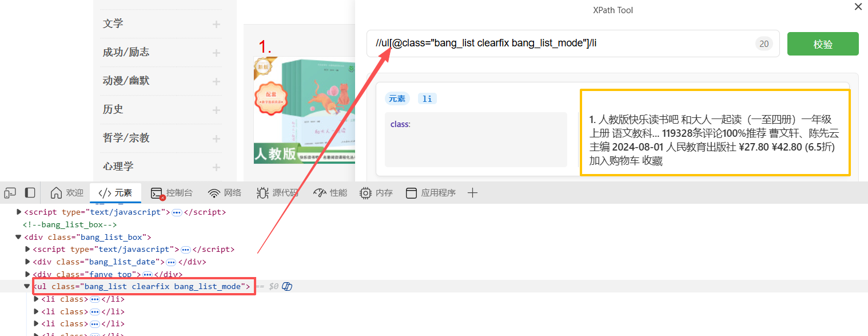
Task: Open the 哲学/宗教 category link
Action: tap(126, 138)
